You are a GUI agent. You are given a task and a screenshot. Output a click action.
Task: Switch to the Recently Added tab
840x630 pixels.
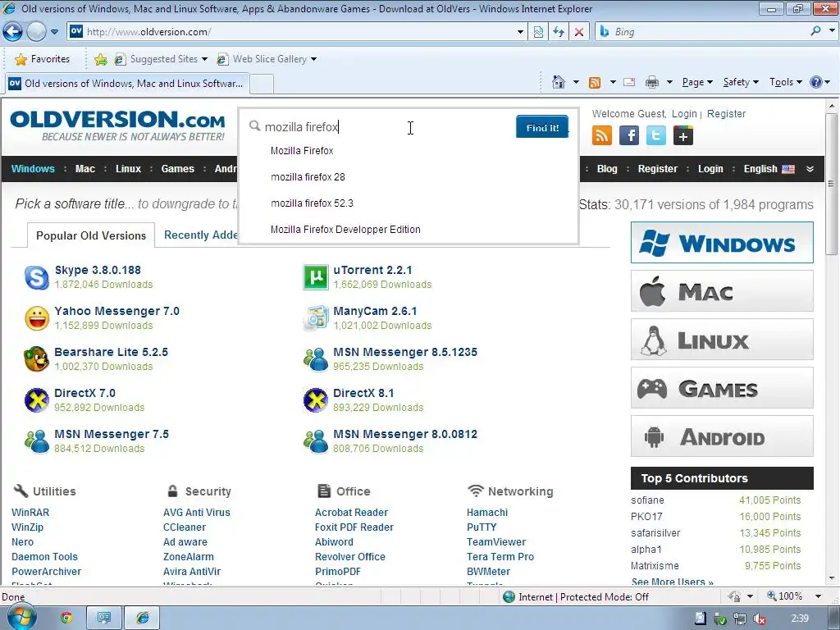201,235
